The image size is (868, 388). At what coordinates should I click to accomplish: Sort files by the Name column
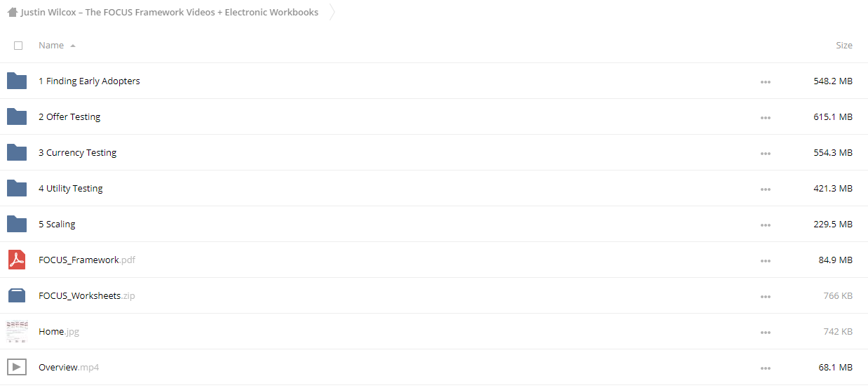(51, 45)
